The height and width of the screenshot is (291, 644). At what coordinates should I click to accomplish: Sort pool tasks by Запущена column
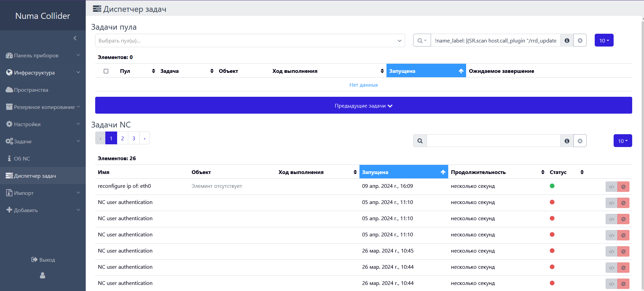point(426,71)
